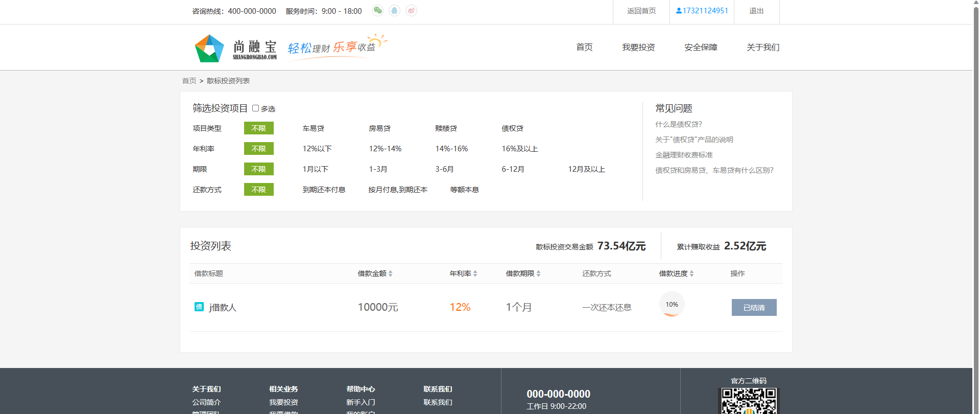Sort by 年利率 column arrows

[475, 273]
